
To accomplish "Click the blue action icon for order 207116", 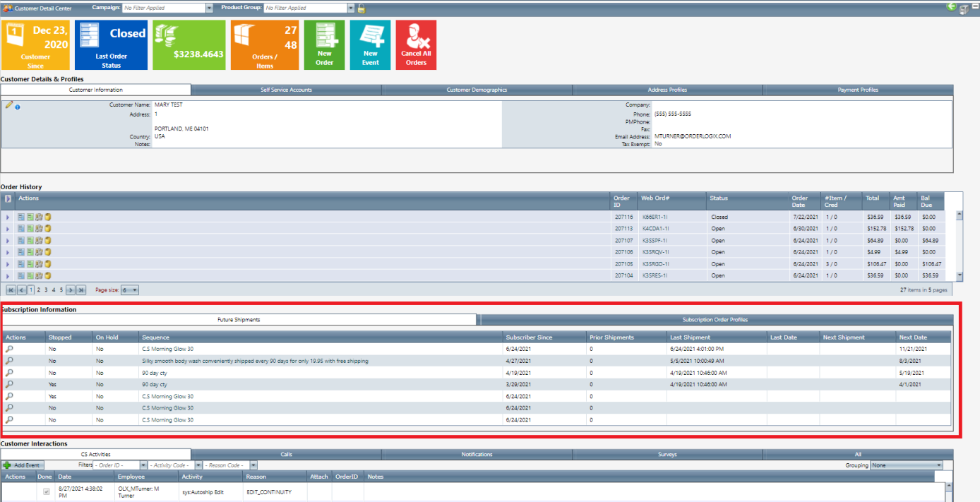I will click(x=22, y=217).
